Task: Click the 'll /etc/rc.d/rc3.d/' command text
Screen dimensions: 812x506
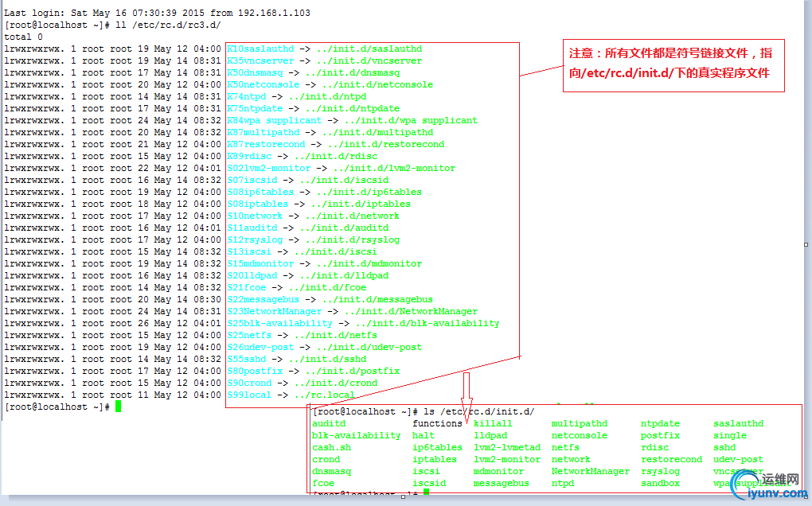Action: point(168,25)
